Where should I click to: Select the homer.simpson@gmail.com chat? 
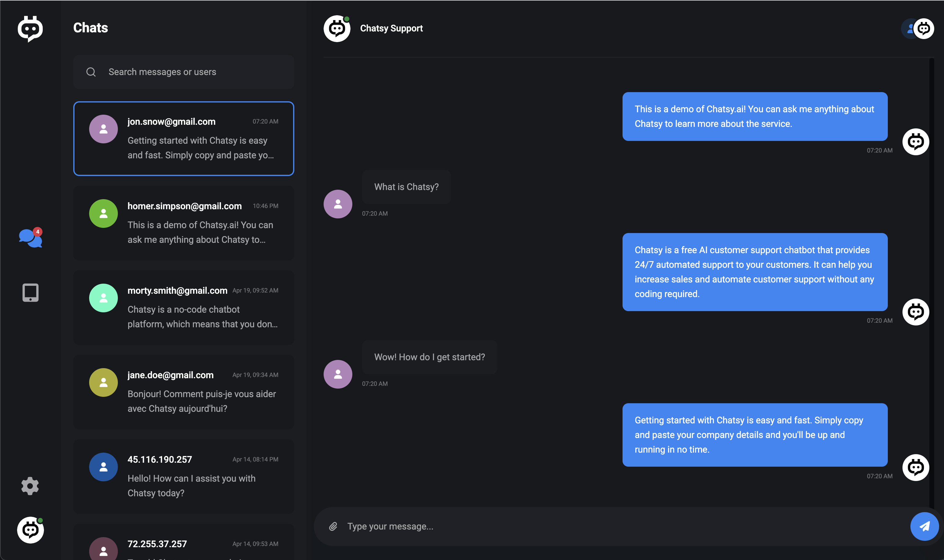click(x=183, y=223)
